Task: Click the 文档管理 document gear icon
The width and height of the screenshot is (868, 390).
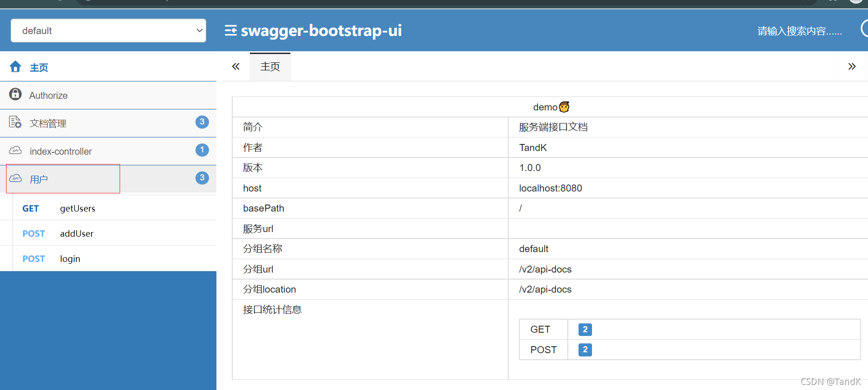Action: 15,122
